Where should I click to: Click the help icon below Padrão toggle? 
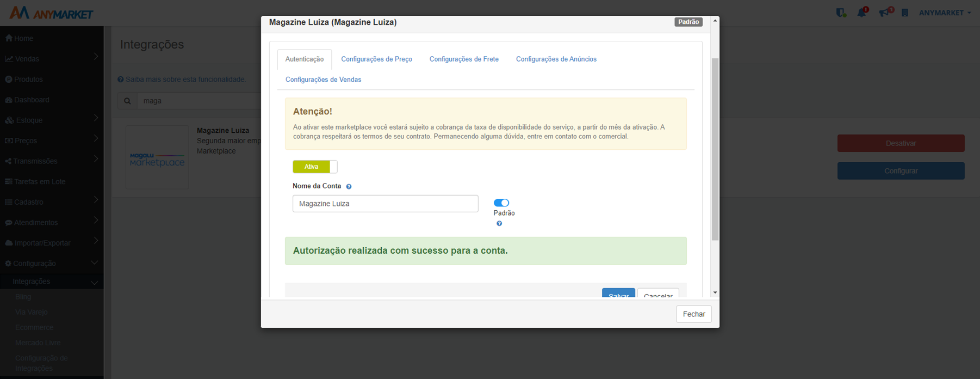(x=499, y=223)
